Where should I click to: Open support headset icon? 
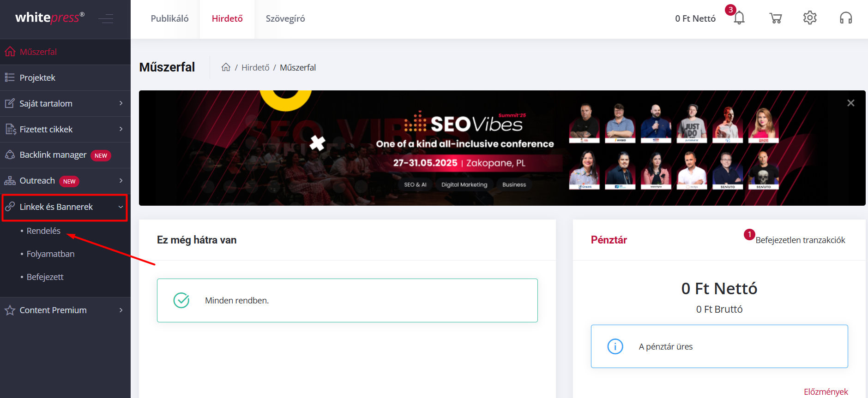[846, 18]
